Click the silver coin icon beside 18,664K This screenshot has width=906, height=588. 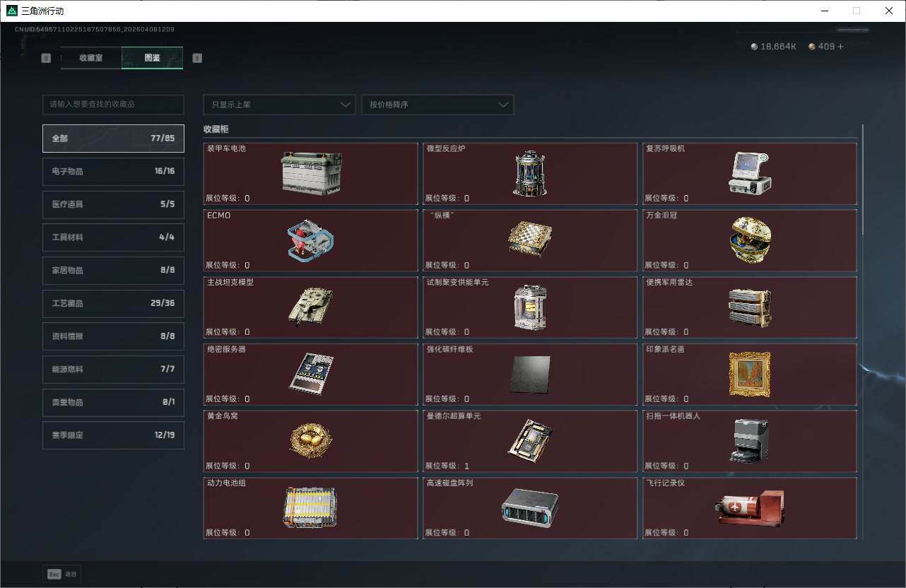click(754, 47)
